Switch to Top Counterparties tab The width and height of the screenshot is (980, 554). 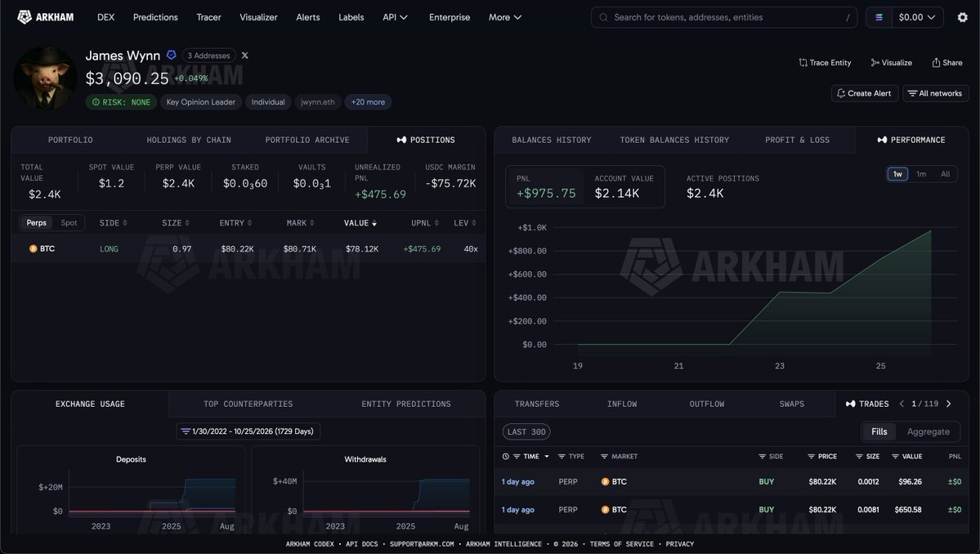pos(248,404)
